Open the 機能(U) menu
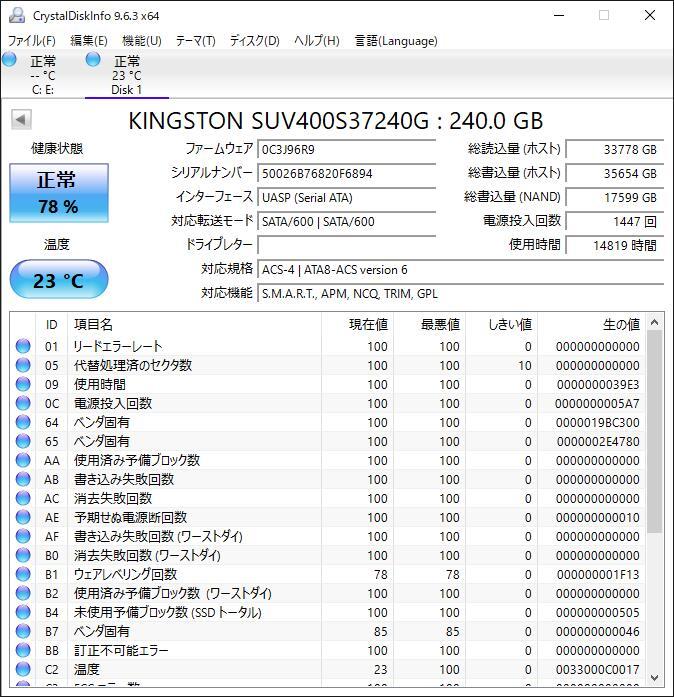 coord(142,41)
